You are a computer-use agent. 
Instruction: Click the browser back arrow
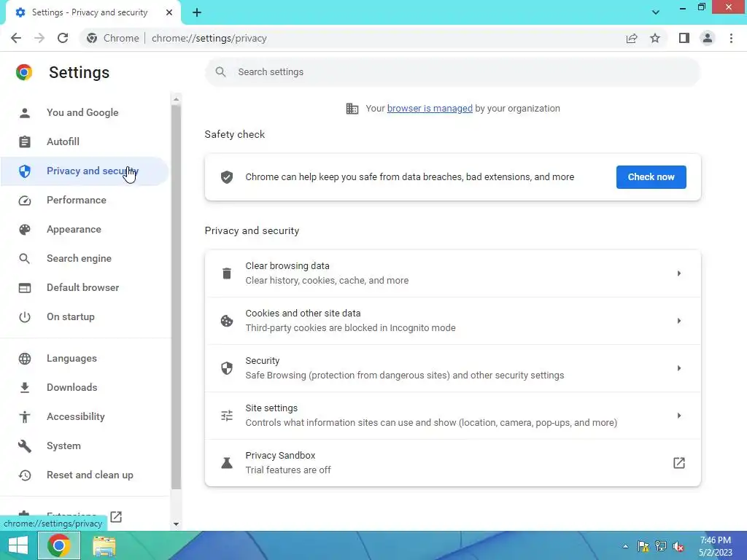click(16, 38)
